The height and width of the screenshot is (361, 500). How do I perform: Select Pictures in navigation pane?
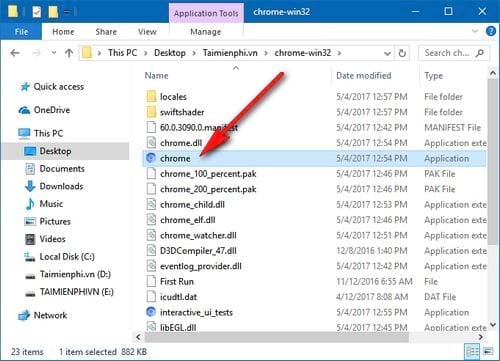click(x=55, y=222)
